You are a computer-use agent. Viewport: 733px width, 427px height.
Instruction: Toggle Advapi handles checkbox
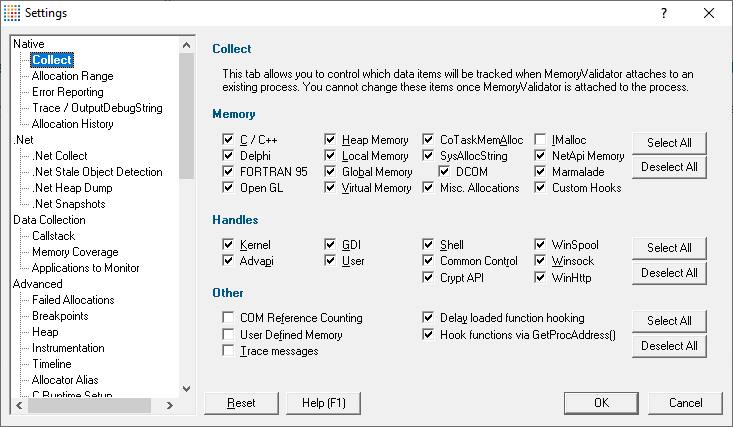click(228, 261)
